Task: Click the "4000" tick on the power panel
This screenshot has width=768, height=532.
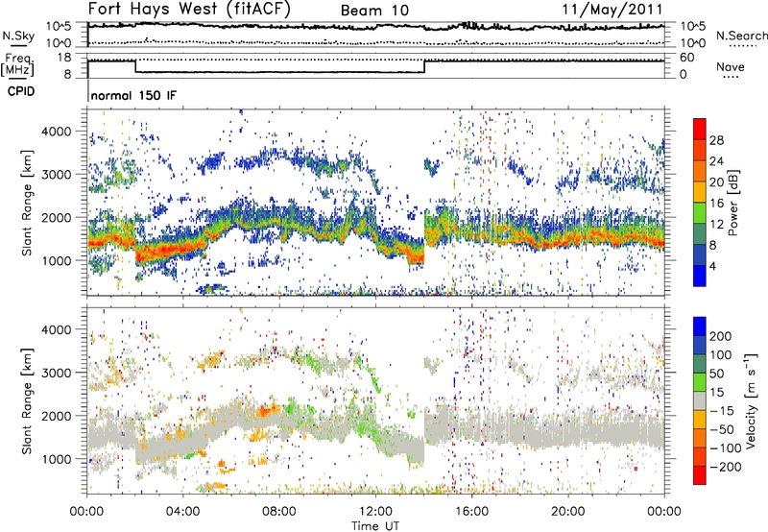Action: pos(56,132)
